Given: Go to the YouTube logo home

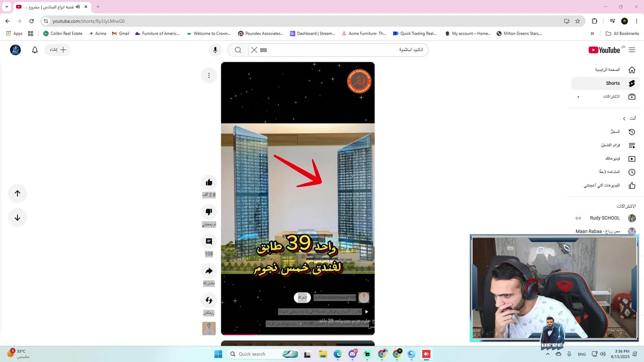Looking at the screenshot, I should [604, 50].
